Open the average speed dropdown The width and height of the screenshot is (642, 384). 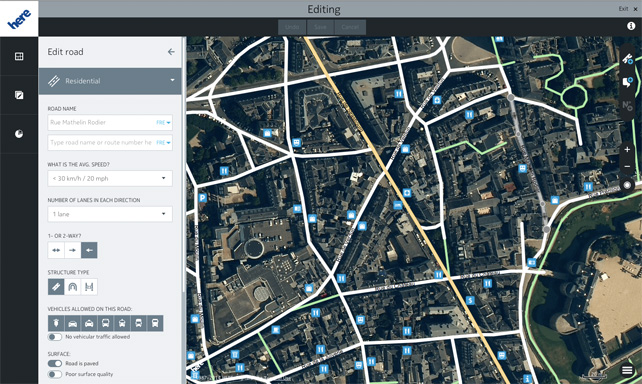[110, 178]
